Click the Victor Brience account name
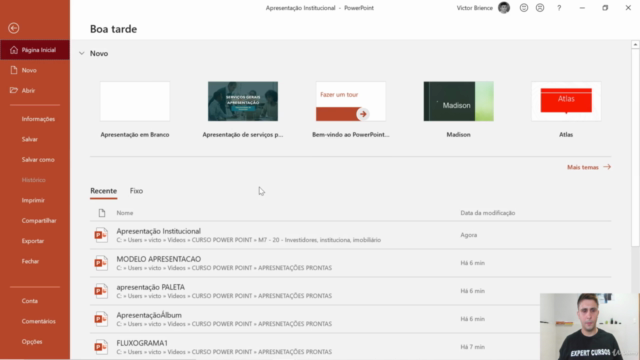640x360 pixels. click(475, 8)
